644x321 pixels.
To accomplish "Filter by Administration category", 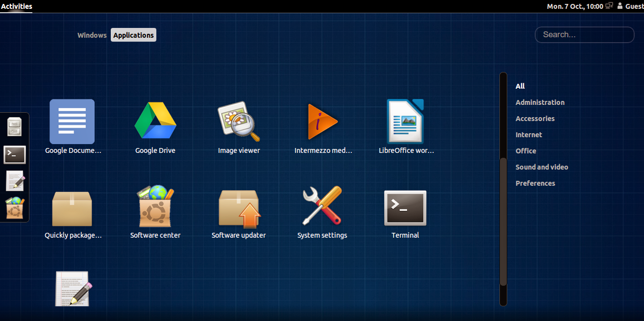I will 540,102.
